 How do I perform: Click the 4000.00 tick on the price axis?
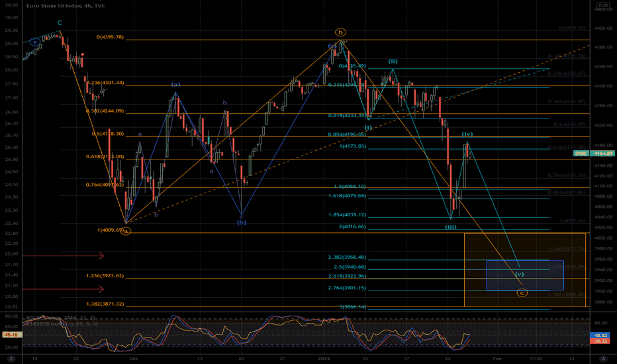(604, 238)
